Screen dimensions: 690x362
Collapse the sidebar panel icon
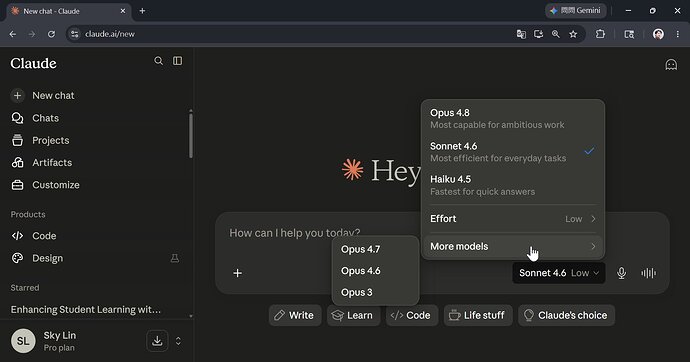coord(177,61)
